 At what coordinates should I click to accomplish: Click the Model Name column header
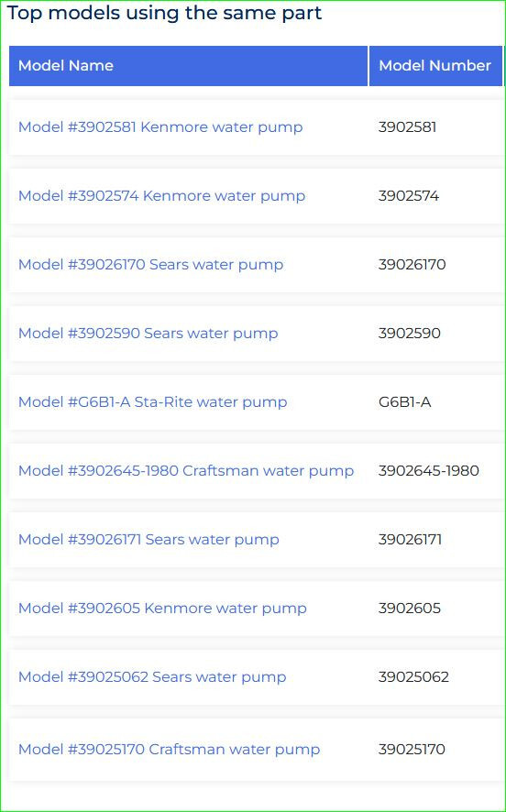click(189, 66)
